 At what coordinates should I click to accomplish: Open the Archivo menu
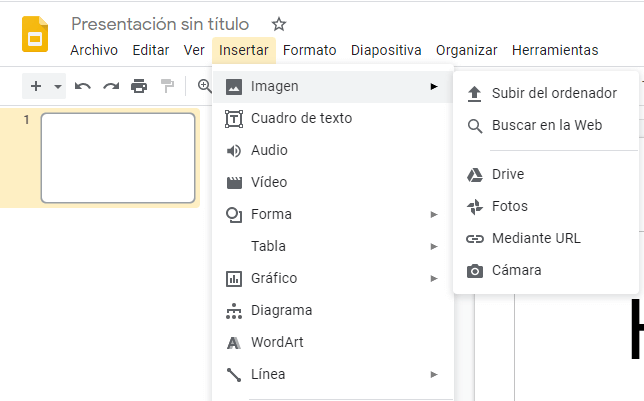[x=94, y=50]
